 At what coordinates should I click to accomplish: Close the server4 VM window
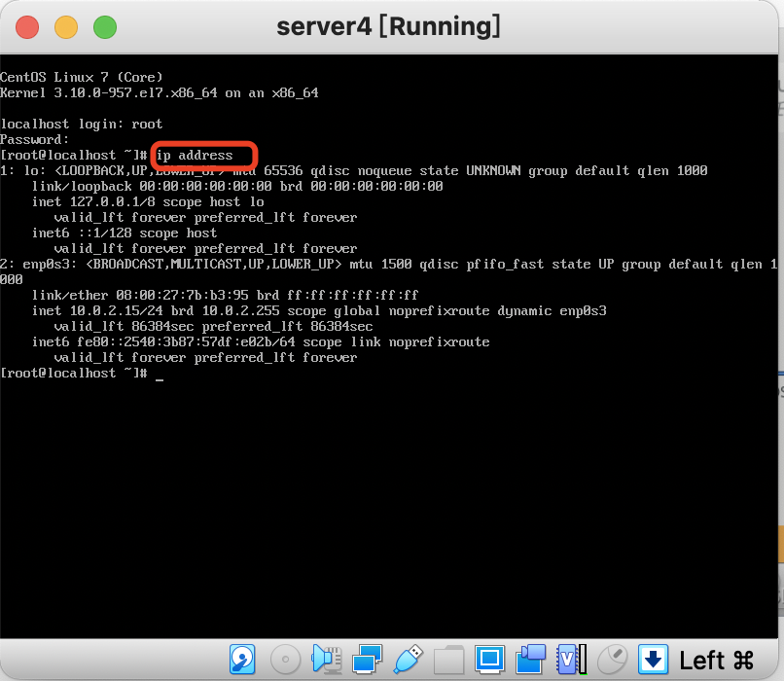pyautogui.click(x=27, y=27)
